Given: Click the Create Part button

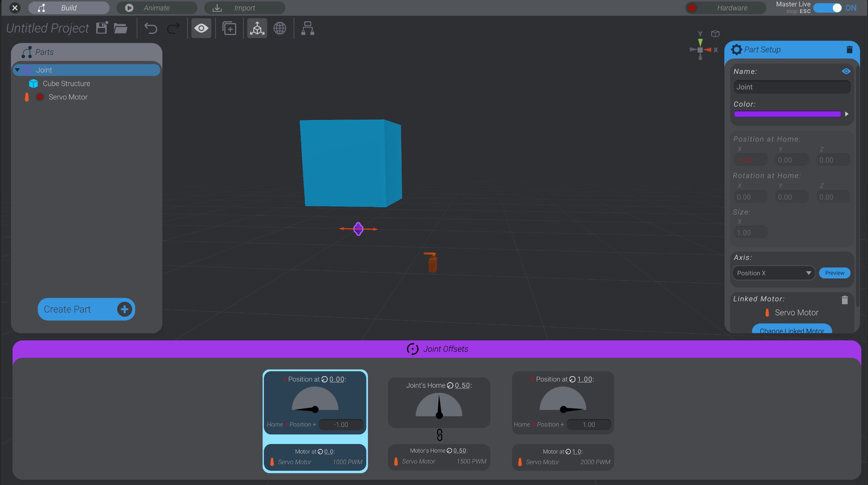Looking at the screenshot, I should [86, 309].
